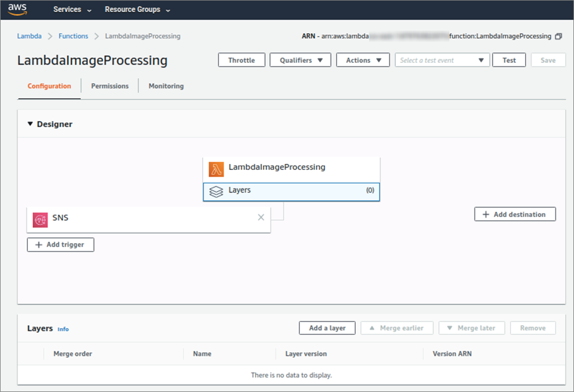Screen dimensions: 574x392
Task: Open the Qualifiers dropdown
Action: (x=300, y=59)
